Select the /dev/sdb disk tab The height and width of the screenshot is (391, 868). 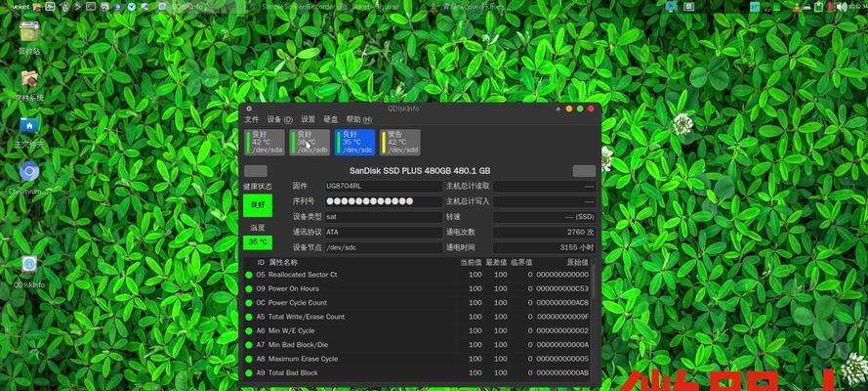coord(310,143)
